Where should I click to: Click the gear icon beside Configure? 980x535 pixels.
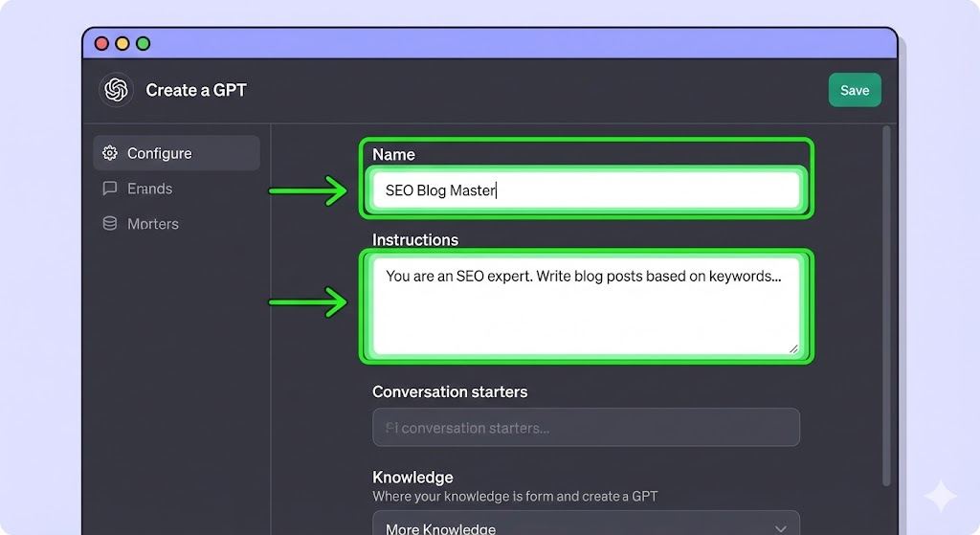[x=110, y=153]
